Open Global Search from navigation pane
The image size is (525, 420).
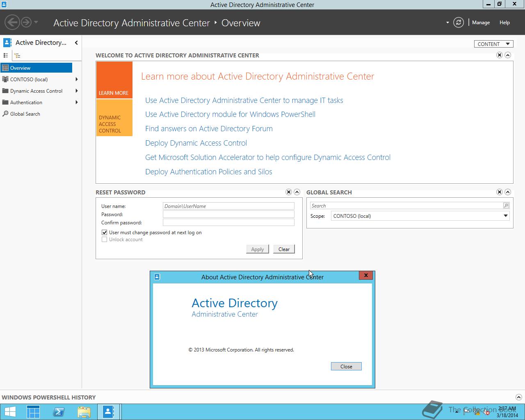pos(25,114)
